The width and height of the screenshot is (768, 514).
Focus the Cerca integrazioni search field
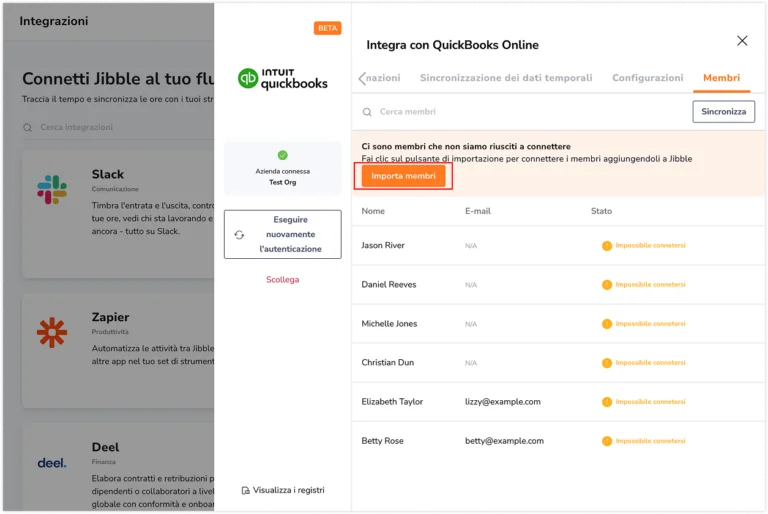(x=118, y=127)
